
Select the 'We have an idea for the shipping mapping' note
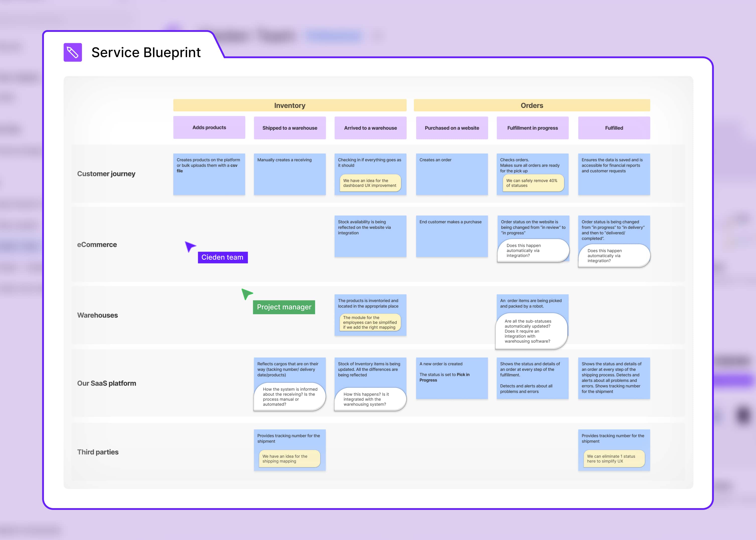(x=289, y=458)
